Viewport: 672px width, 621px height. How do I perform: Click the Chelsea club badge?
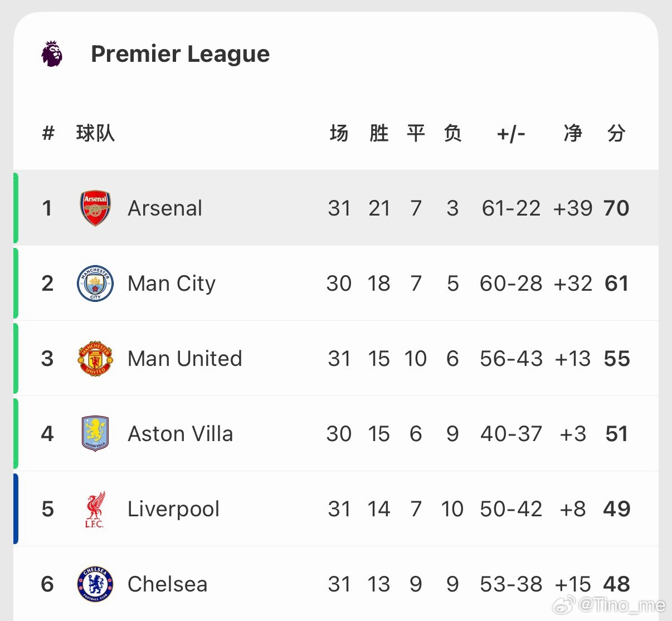click(95, 584)
